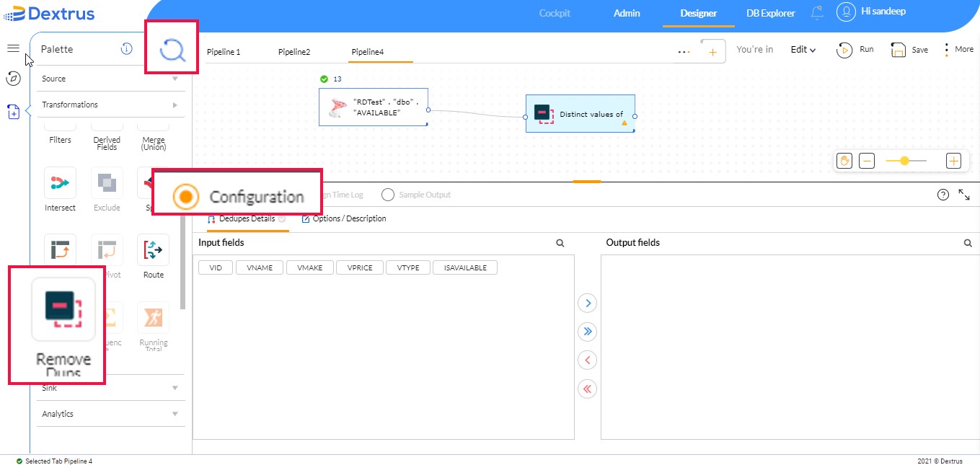Click the Dextrus logo
This screenshot has width=980, height=465.
point(48,13)
